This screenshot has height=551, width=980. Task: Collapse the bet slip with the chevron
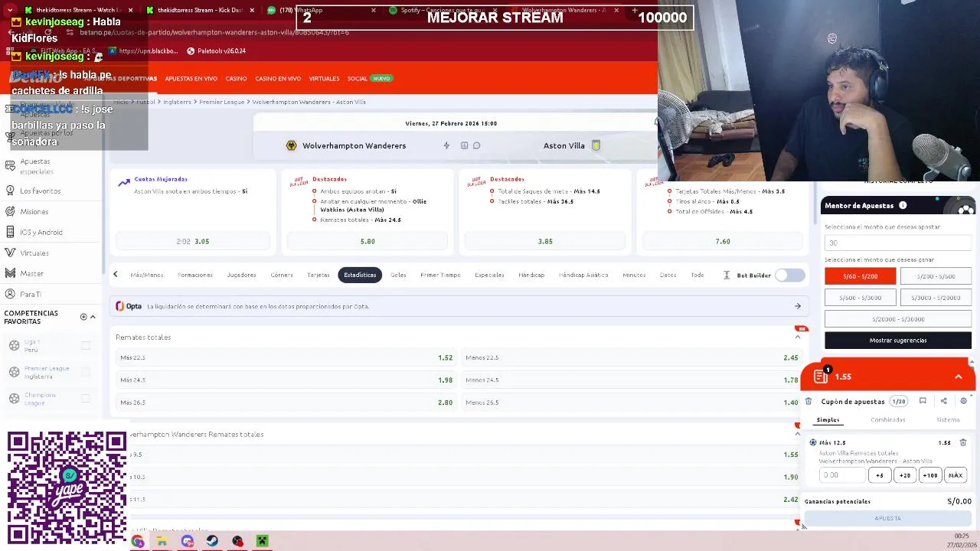pyautogui.click(x=958, y=377)
